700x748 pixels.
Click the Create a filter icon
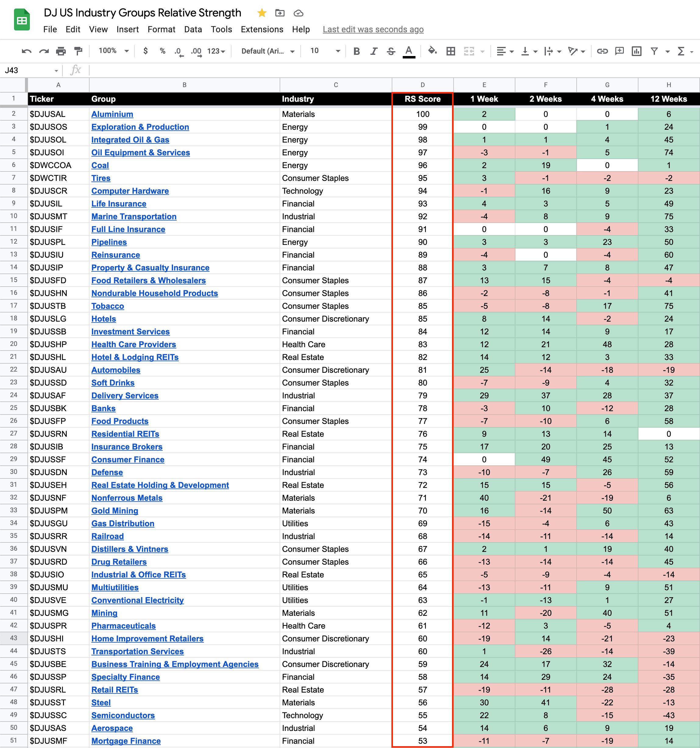pyautogui.click(x=654, y=51)
